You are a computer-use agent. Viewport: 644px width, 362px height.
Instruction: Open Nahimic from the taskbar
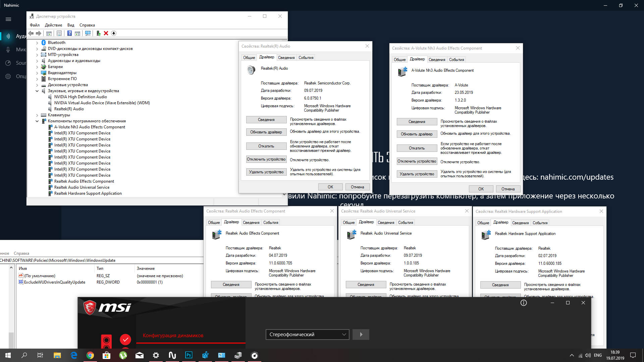[x=172, y=355]
